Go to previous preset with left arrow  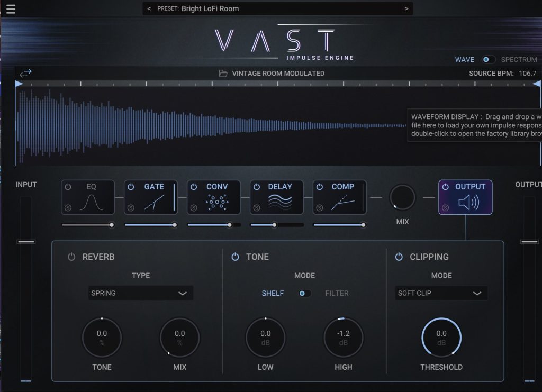click(149, 8)
